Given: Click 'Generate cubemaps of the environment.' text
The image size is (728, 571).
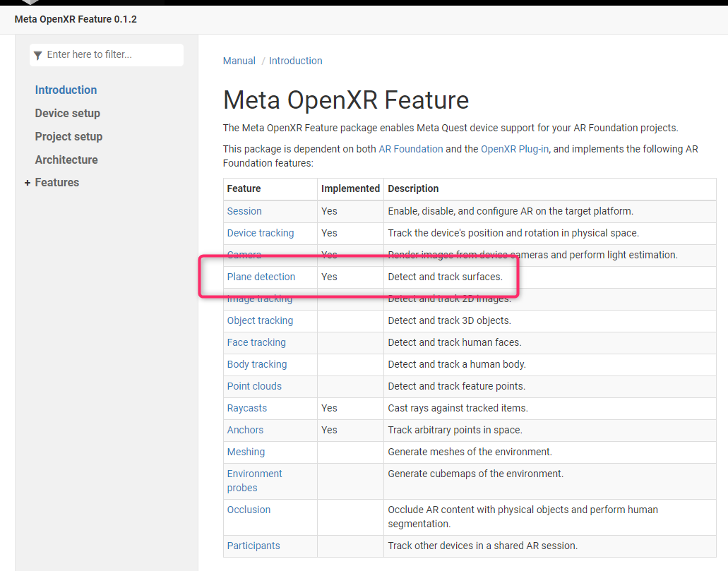Looking at the screenshot, I should 475,474.
